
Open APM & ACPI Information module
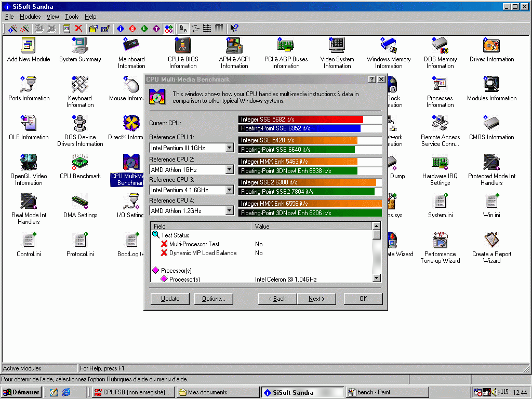[234, 54]
